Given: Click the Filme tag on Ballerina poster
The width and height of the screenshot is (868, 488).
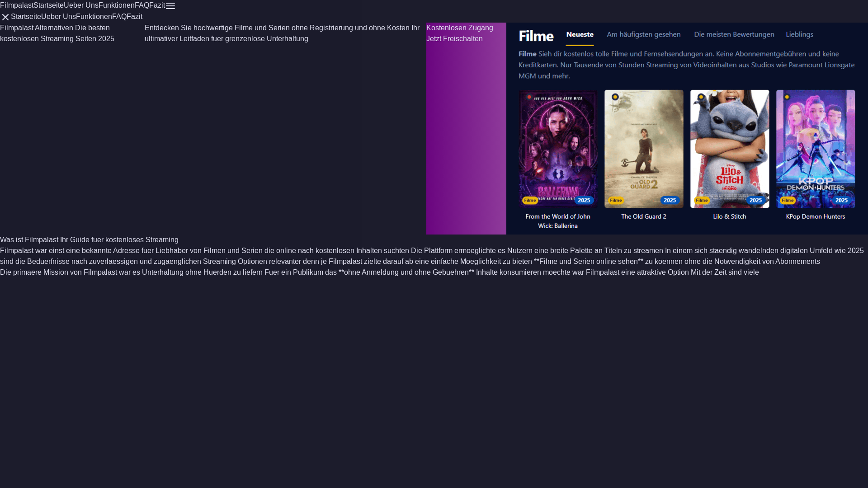Looking at the screenshot, I should pyautogui.click(x=530, y=200).
